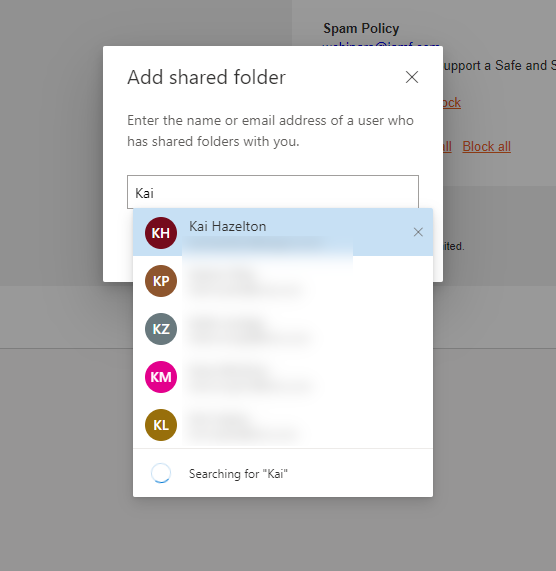
Task: Click the partially hidden Block link
Action: point(452,103)
